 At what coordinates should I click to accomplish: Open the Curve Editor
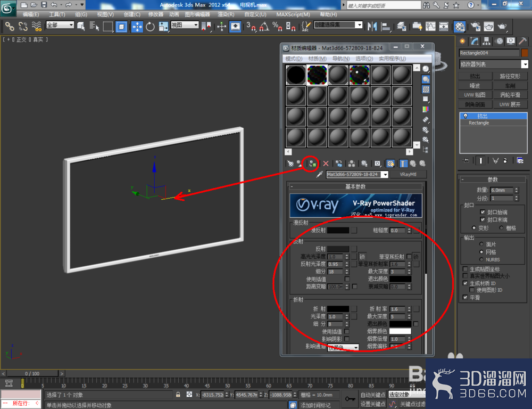tap(430, 27)
